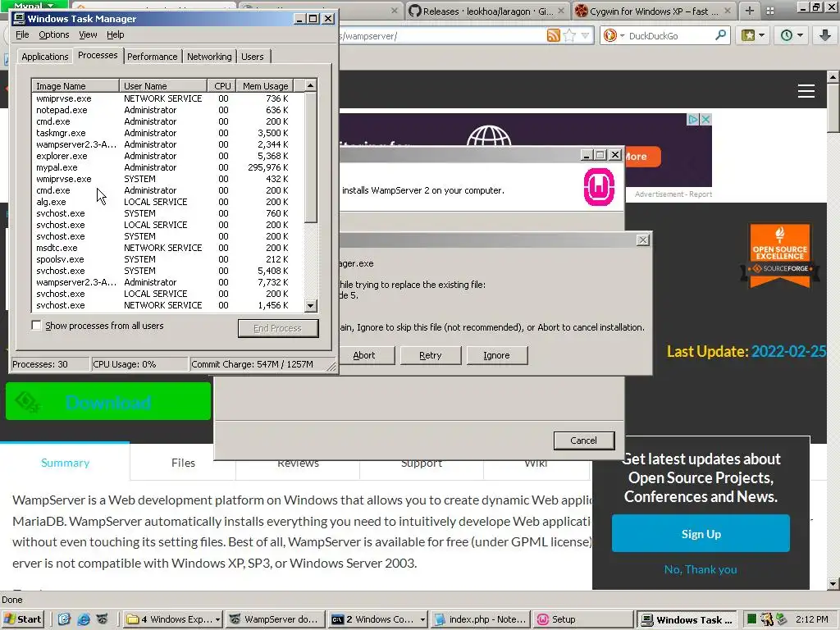Toggle Show processes from all users checkbox
The height and width of the screenshot is (630, 840).
pos(36,326)
